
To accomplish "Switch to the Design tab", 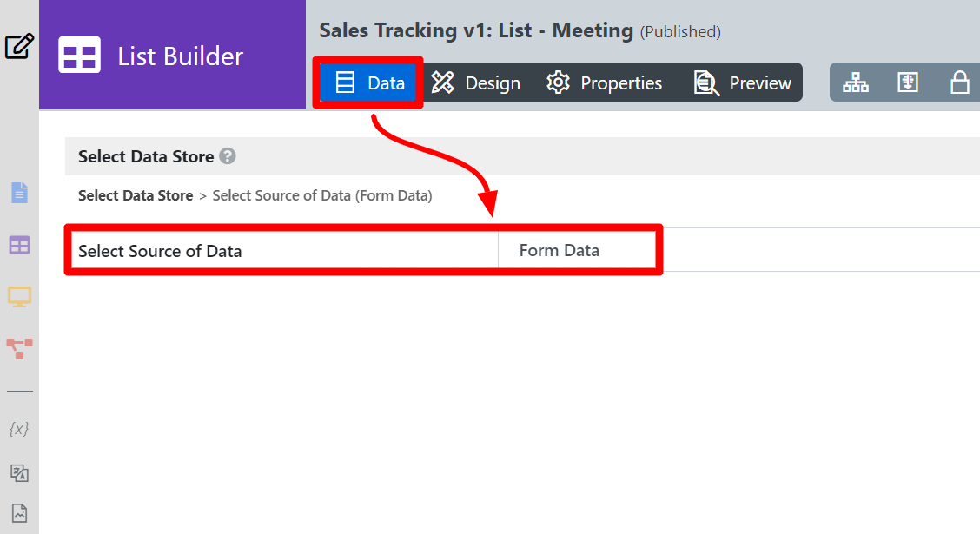I will 475,82.
